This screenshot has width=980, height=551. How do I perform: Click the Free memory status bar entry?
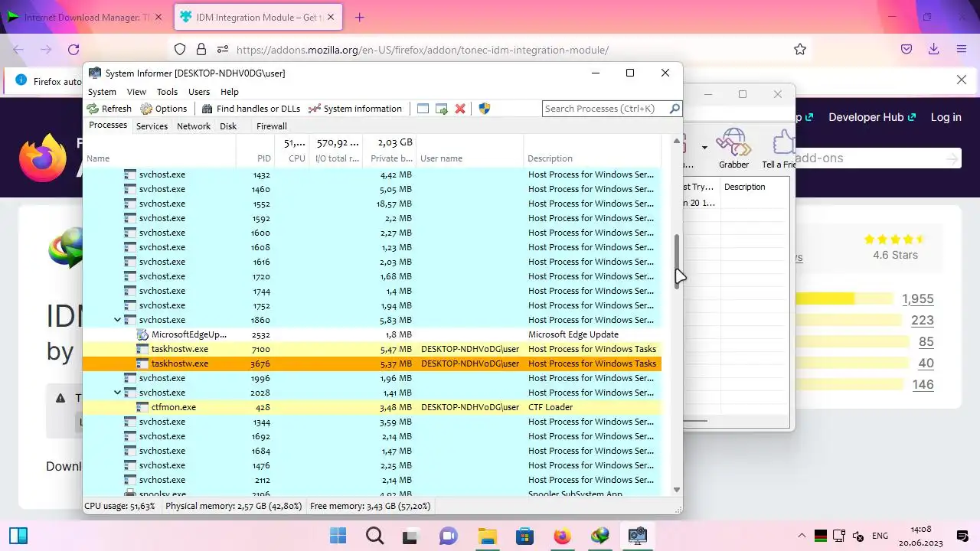pyautogui.click(x=371, y=506)
